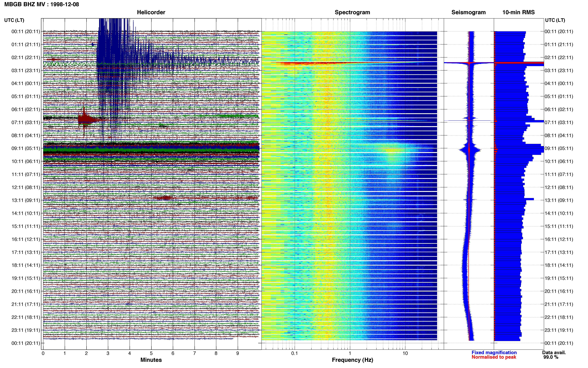Click the left UTC (LT) axis label
Viewport: 588px width, 368px height.
coord(14,20)
